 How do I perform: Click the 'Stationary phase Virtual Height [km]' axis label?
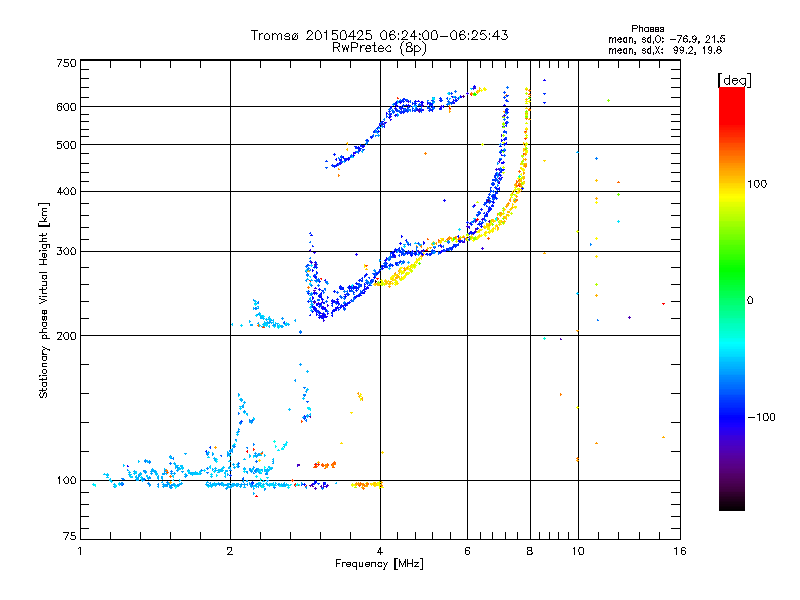coord(44,300)
